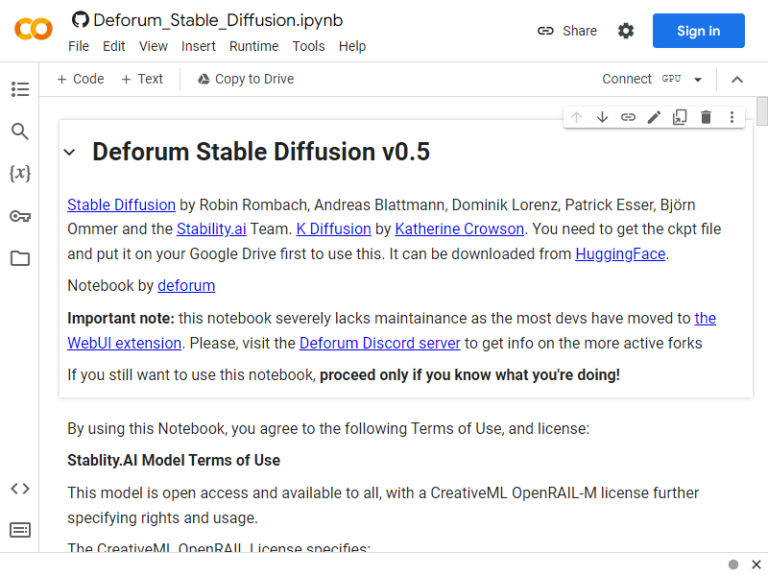Open the Insert menu
This screenshot has height=576, width=768.
[x=198, y=46]
